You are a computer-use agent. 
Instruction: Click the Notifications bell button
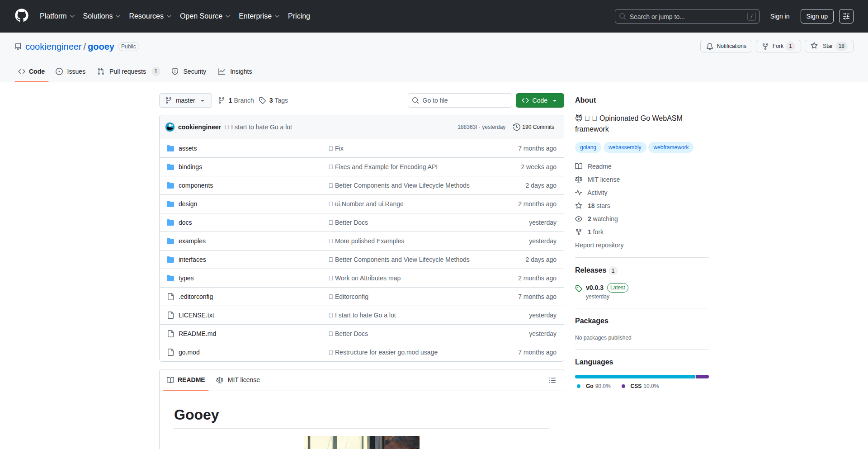(x=726, y=46)
